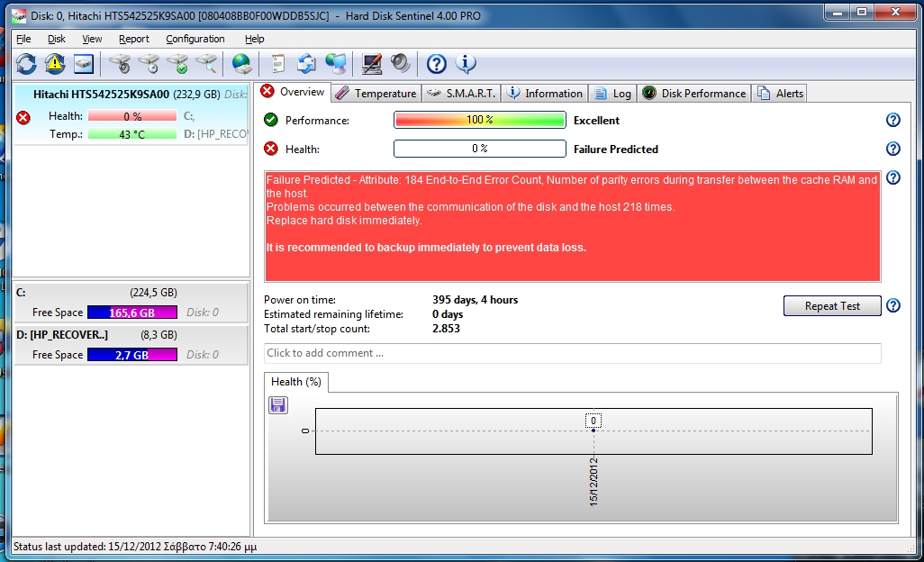Click the C: free space 165,6 GB bar
Image resolution: width=924 pixels, height=562 pixels.
click(132, 313)
